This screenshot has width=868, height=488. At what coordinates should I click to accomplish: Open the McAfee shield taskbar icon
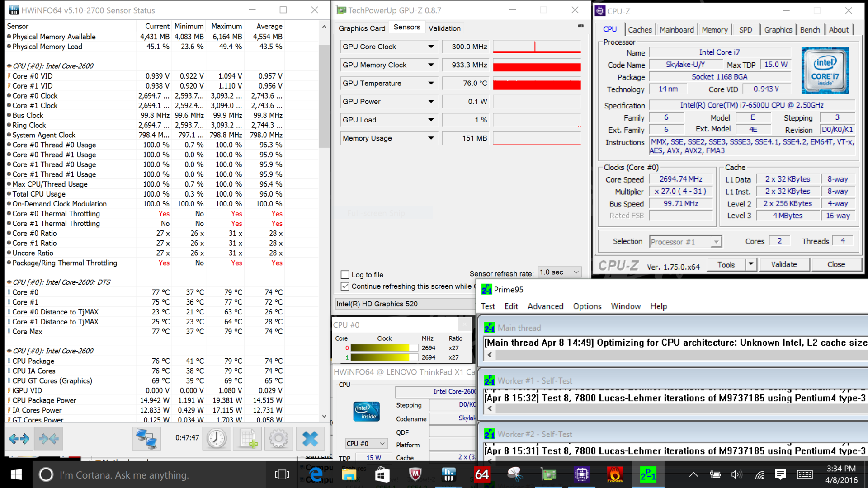[x=415, y=474]
